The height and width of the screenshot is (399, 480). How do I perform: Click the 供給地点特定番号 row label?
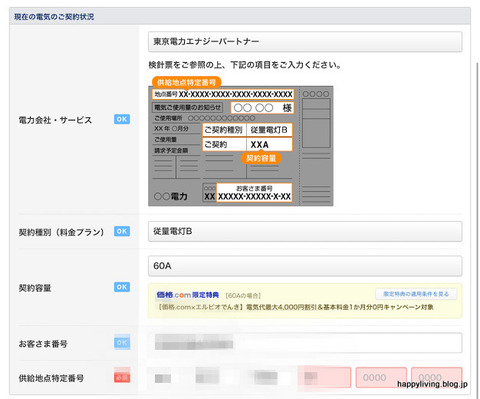(x=51, y=378)
